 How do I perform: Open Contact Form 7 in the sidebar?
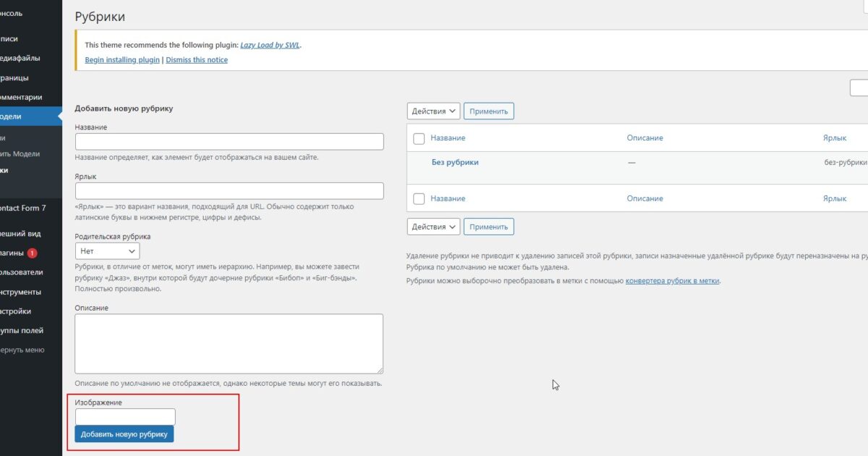tap(23, 208)
